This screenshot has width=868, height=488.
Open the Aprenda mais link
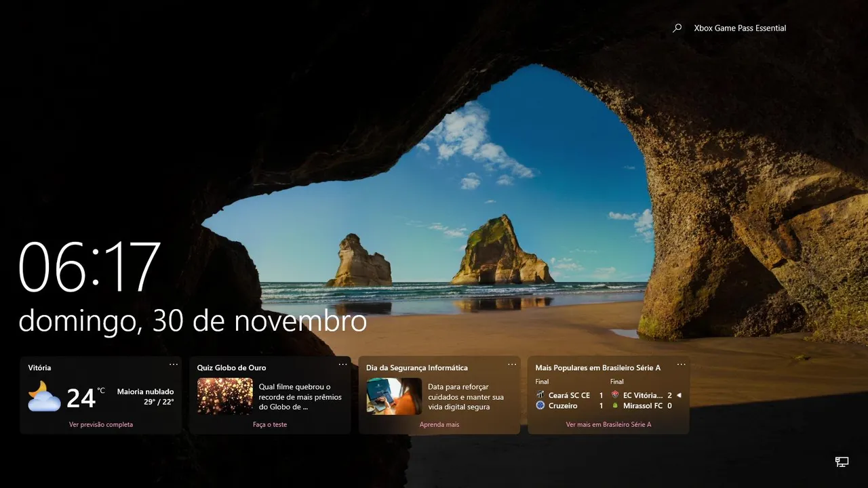point(439,425)
